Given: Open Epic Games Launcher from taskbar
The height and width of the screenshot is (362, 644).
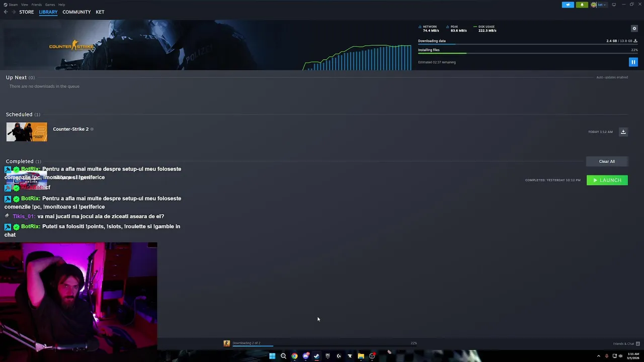Looking at the screenshot, I should [328, 356].
